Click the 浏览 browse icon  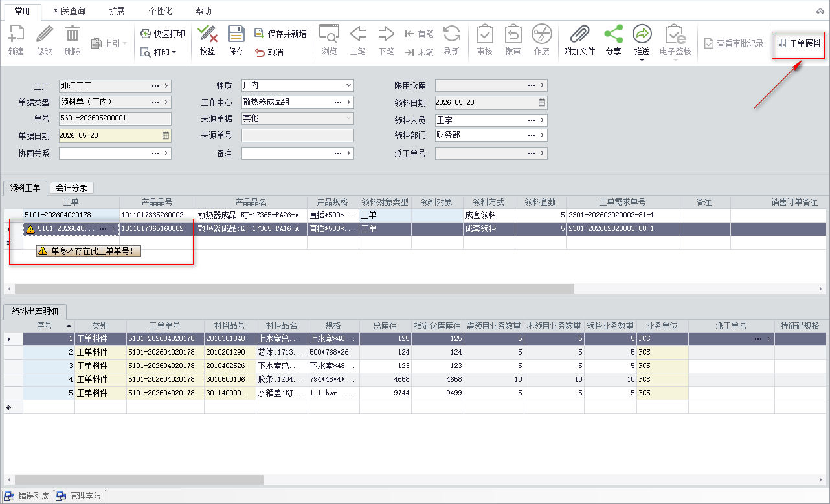[x=329, y=35]
